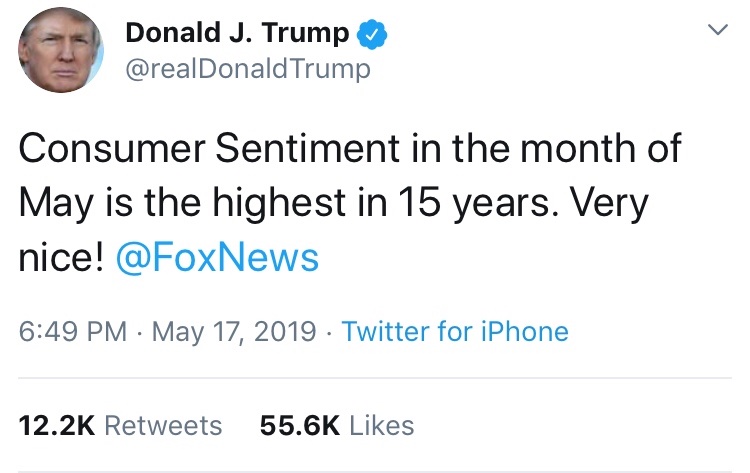Open the Twitter for iPhone source link
This screenshot has height=473, width=750.
(455, 332)
